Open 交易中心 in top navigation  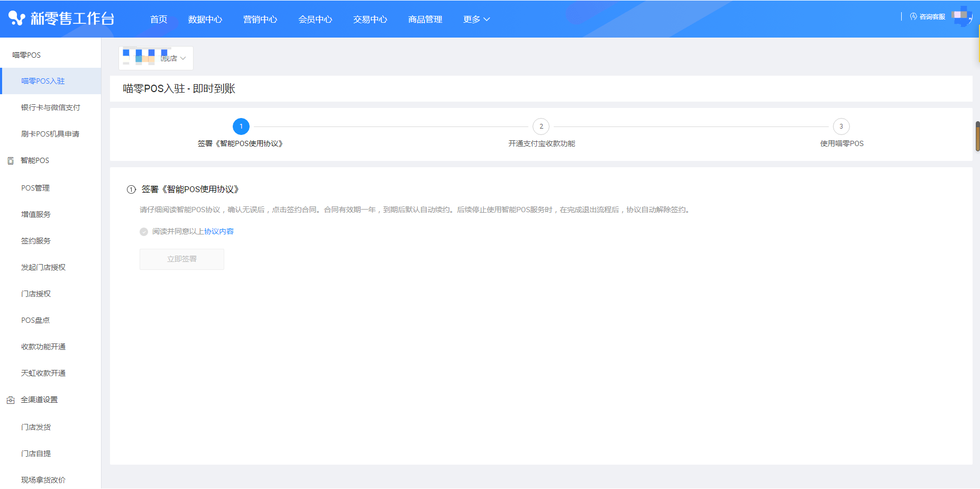[x=370, y=20]
